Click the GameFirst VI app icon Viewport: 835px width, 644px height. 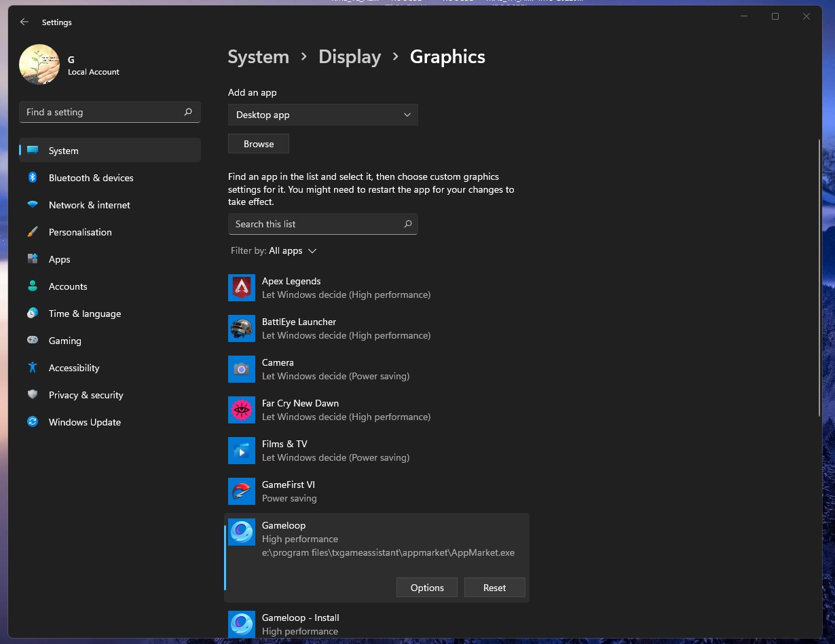[242, 491]
